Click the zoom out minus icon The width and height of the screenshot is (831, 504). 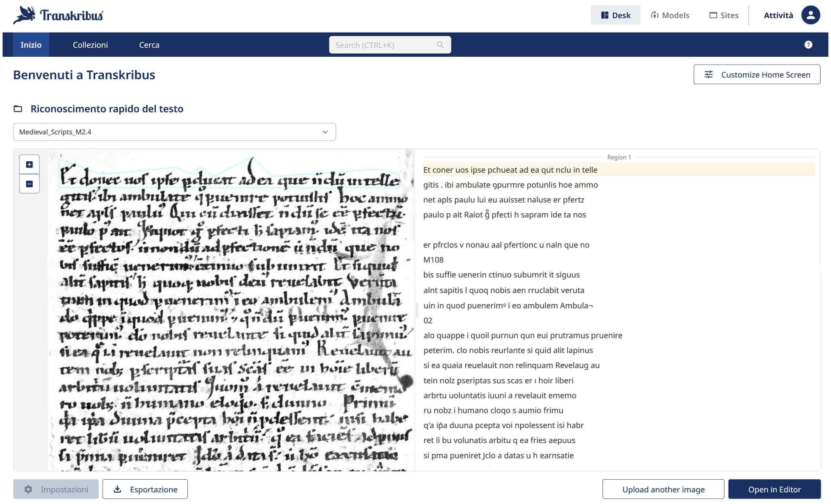point(29,184)
